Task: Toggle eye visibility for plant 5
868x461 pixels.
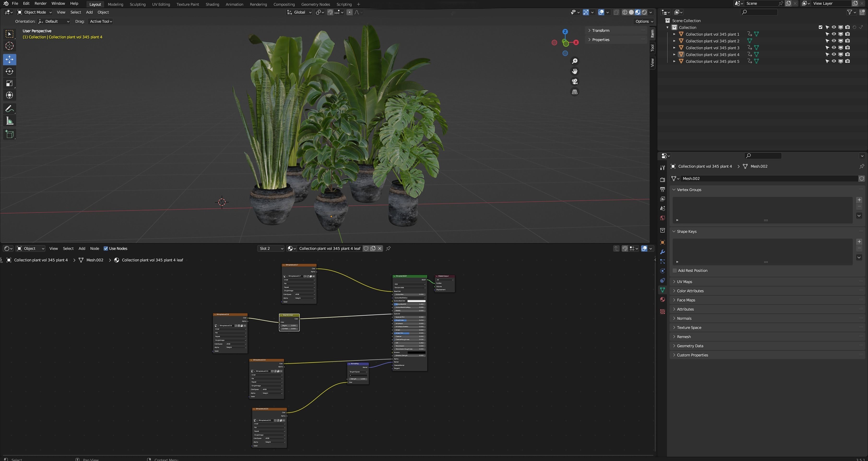Action: (834, 61)
